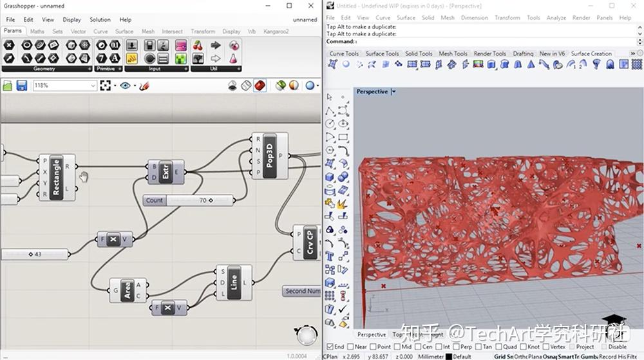Select the pink flask icon in Util
Viewport: 644px width, 360px height.
(233, 59)
